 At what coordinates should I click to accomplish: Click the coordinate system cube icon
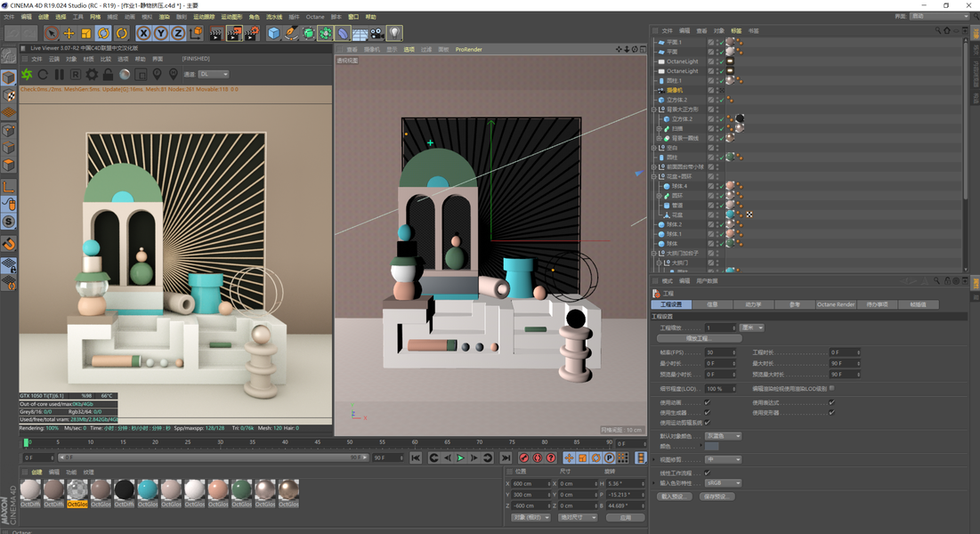[x=196, y=33]
